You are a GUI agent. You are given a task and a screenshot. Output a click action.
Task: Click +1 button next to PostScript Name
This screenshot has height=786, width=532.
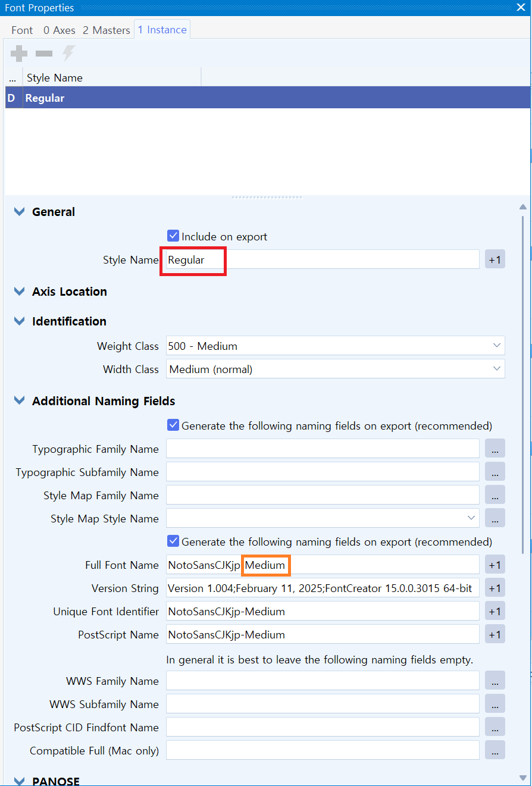[x=495, y=634]
